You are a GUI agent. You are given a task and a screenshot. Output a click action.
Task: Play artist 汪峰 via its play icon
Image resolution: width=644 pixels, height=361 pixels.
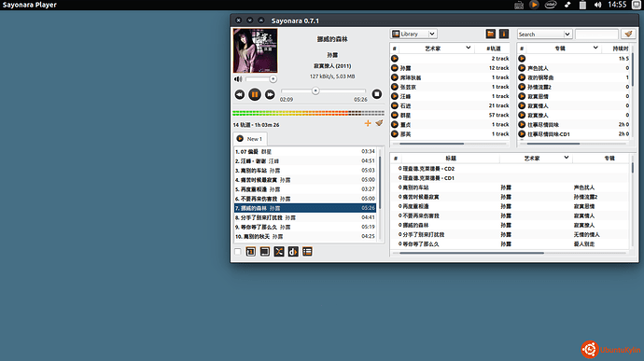click(x=395, y=96)
